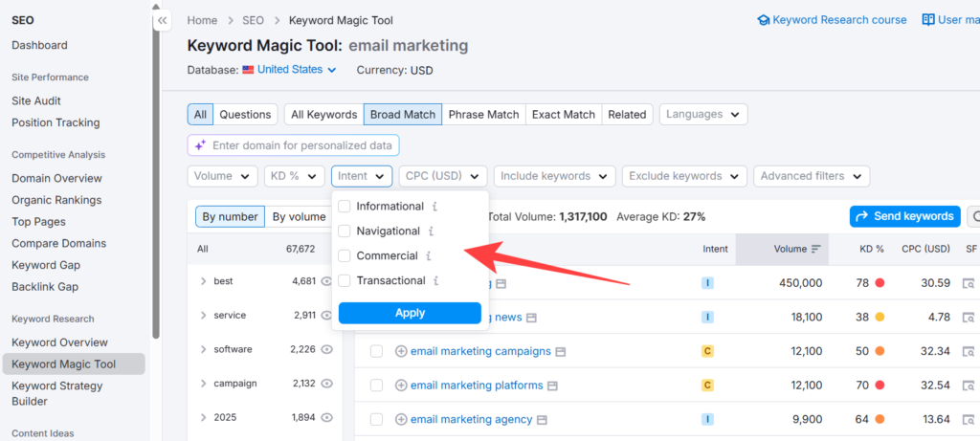Select the Phrase Match tab
The height and width of the screenshot is (441, 980).
(483, 114)
